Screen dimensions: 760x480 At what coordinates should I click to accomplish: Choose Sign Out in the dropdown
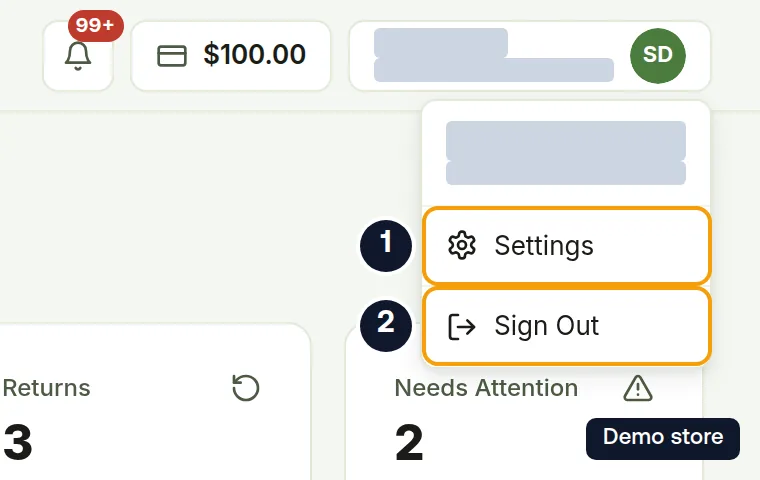click(567, 326)
